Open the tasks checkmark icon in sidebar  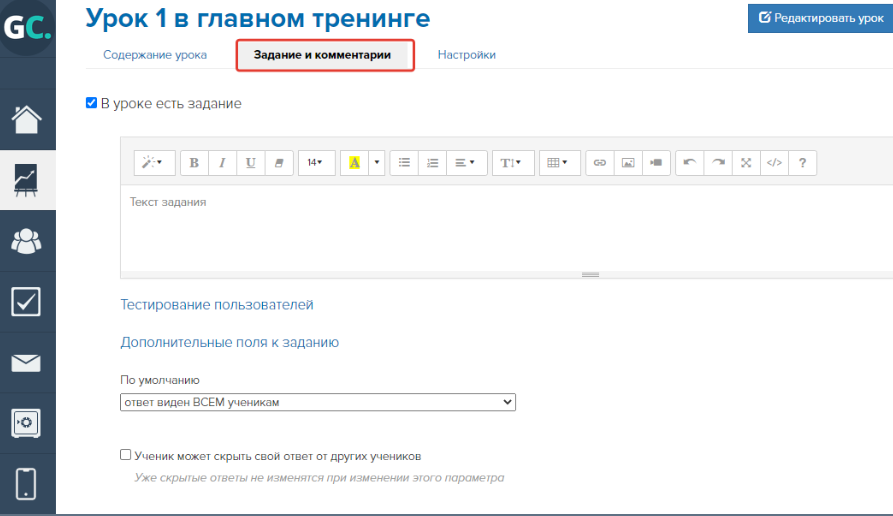click(x=27, y=302)
